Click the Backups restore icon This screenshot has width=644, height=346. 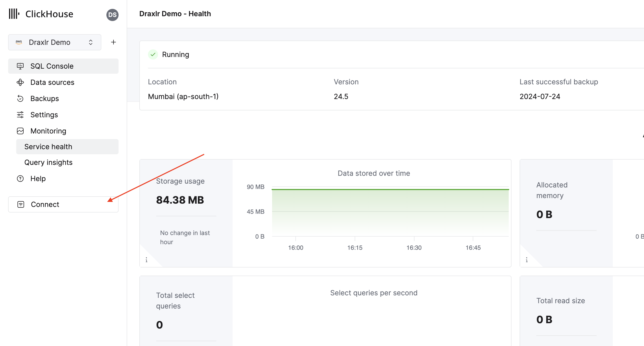tap(20, 99)
